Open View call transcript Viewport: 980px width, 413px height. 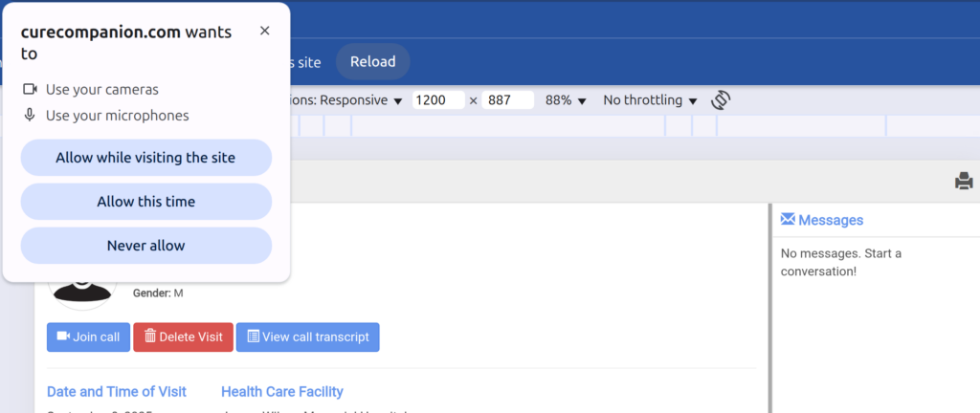point(307,337)
